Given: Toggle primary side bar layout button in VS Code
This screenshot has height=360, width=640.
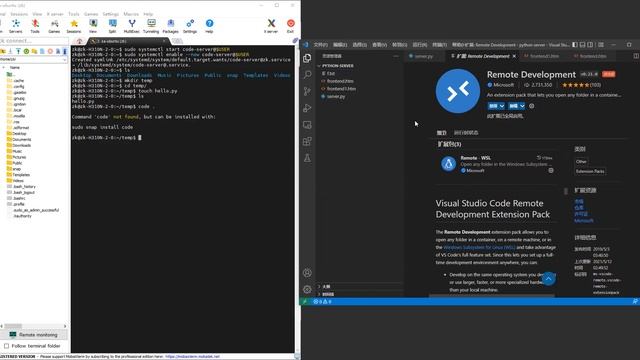Looking at the screenshot, I should tap(575, 45).
